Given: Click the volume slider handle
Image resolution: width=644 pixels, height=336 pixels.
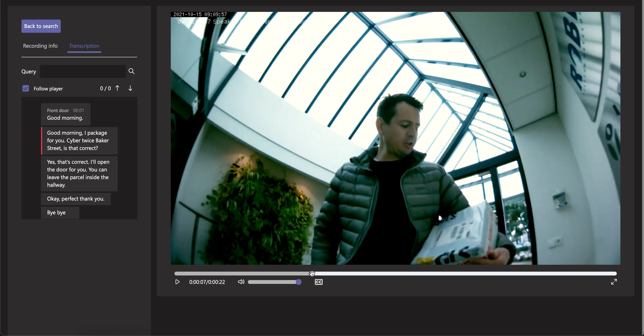Looking at the screenshot, I should pyautogui.click(x=298, y=282).
